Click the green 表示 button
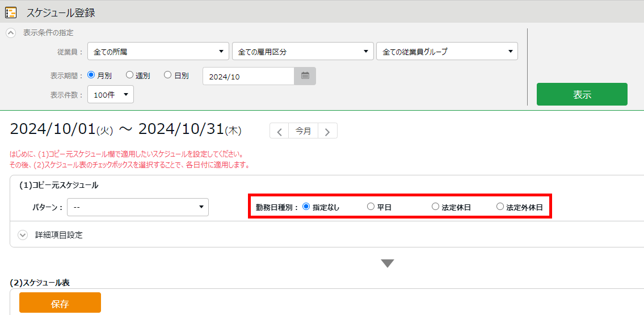This screenshot has height=315, width=644. tap(582, 94)
